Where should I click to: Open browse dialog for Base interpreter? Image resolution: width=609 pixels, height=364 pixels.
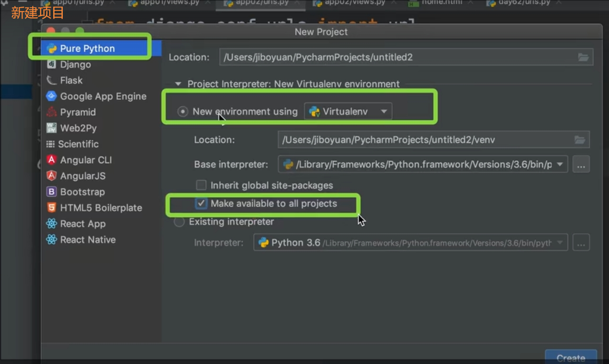(581, 165)
